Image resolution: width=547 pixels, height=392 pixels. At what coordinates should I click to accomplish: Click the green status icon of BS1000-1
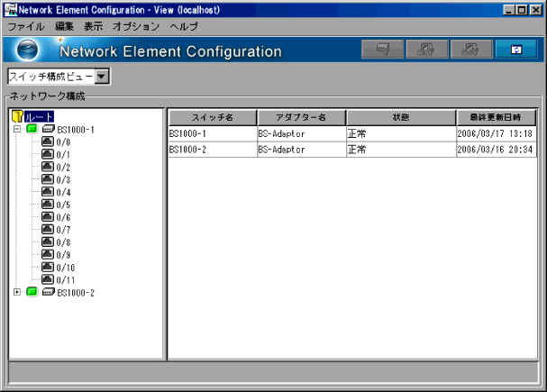(32, 129)
